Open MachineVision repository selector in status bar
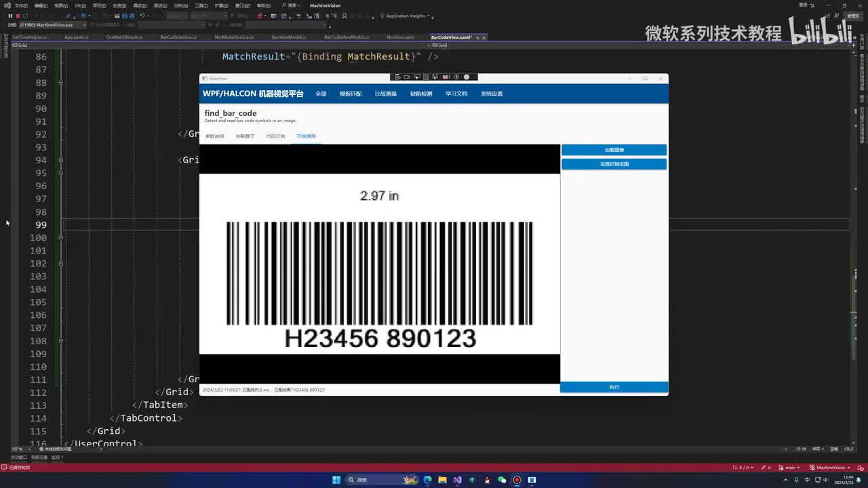The height and width of the screenshot is (488, 868). [x=830, y=468]
